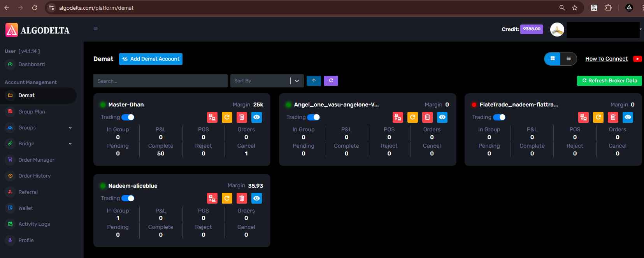Click the red square-off icon on Master-Dhan card
Image resolution: width=644 pixels, height=258 pixels.
(212, 117)
